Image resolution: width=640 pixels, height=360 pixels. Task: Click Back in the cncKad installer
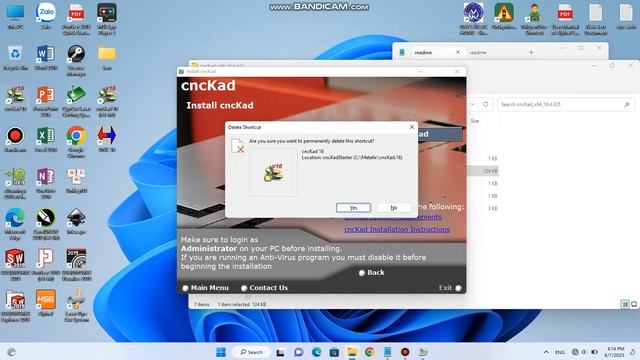click(x=371, y=272)
